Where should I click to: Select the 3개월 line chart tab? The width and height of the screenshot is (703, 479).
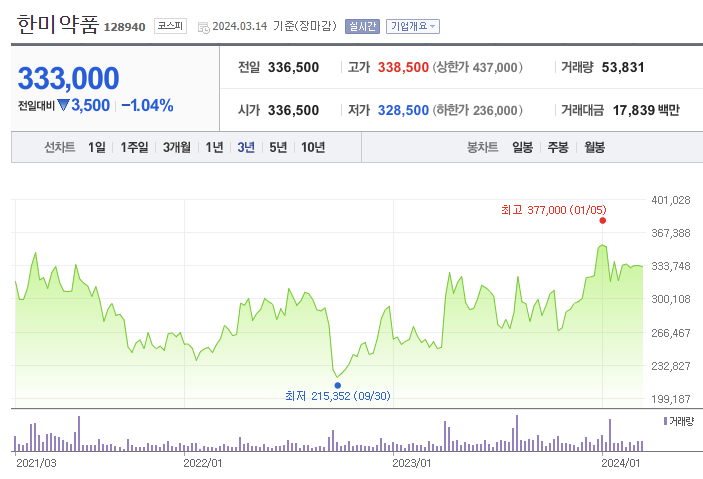tap(177, 147)
